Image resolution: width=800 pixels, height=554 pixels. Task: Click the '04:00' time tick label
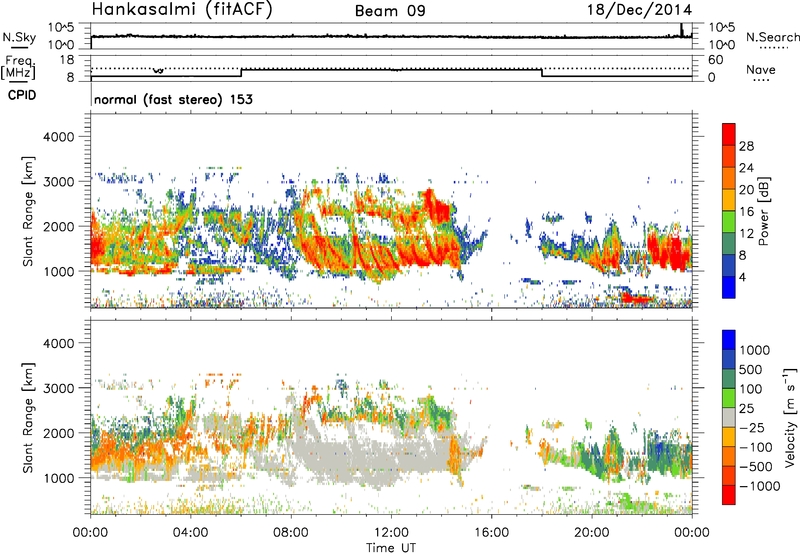[190, 533]
